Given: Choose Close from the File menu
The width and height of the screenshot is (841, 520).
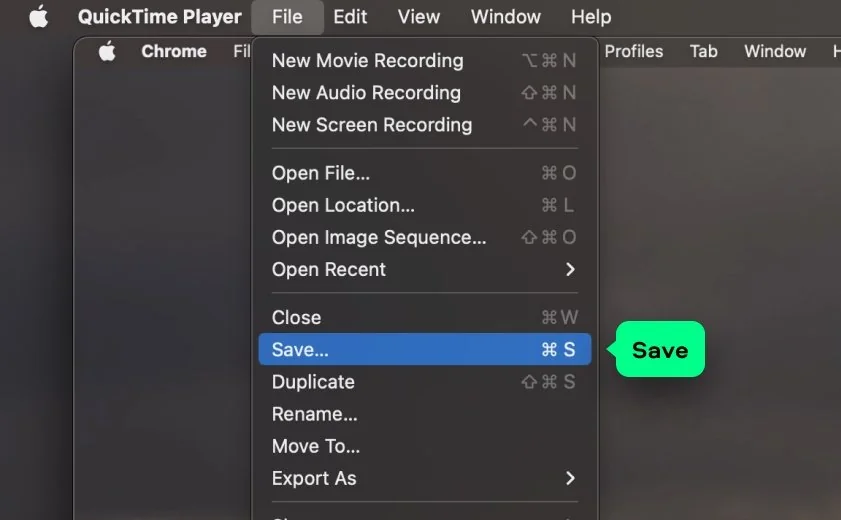Looking at the screenshot, I should (x=425, y=317).
